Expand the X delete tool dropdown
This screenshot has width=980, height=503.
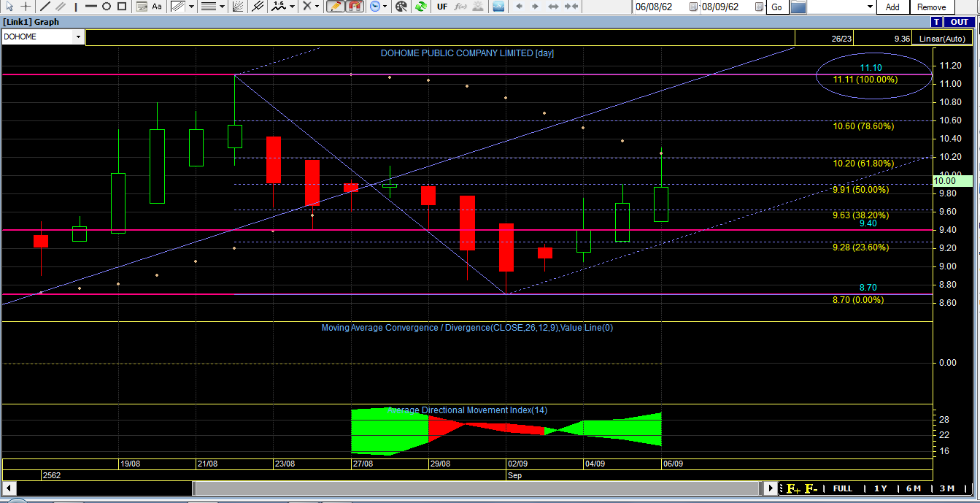(317, 7)
